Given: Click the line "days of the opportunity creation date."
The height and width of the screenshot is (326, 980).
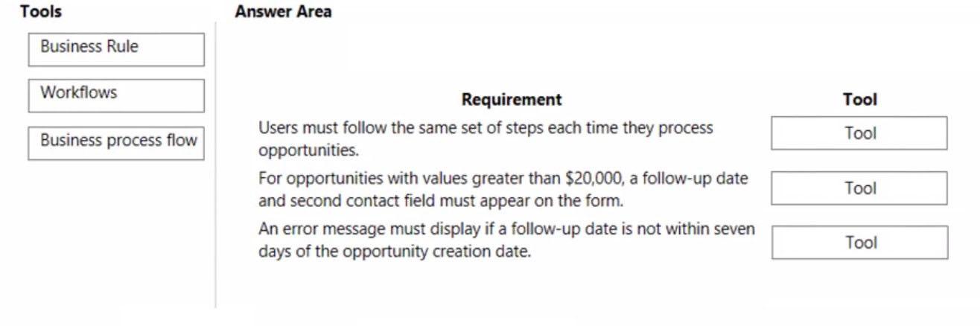Looking at the screenshot, I should point(395,251).
